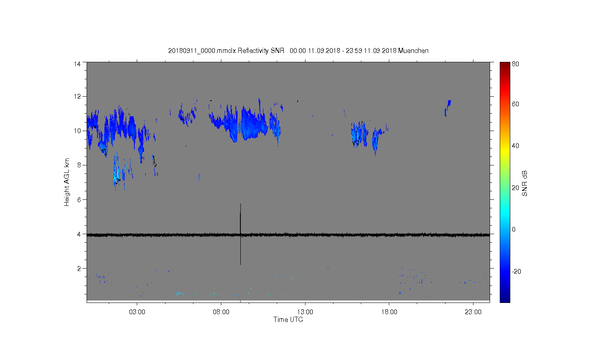607x364 pixels.
Task: Click the colorbar value 80
Action: click(x=516, y=64)
